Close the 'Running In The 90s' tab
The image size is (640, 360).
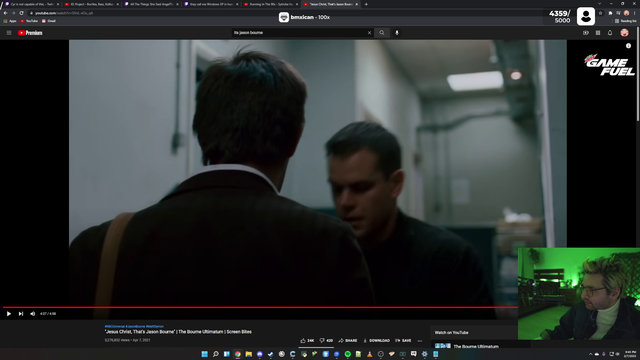(x=297, y=4)
